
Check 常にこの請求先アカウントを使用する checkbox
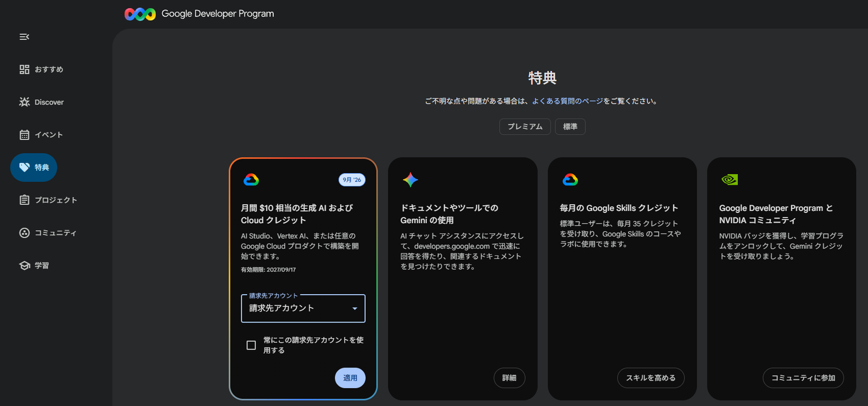tap(251, 345)
